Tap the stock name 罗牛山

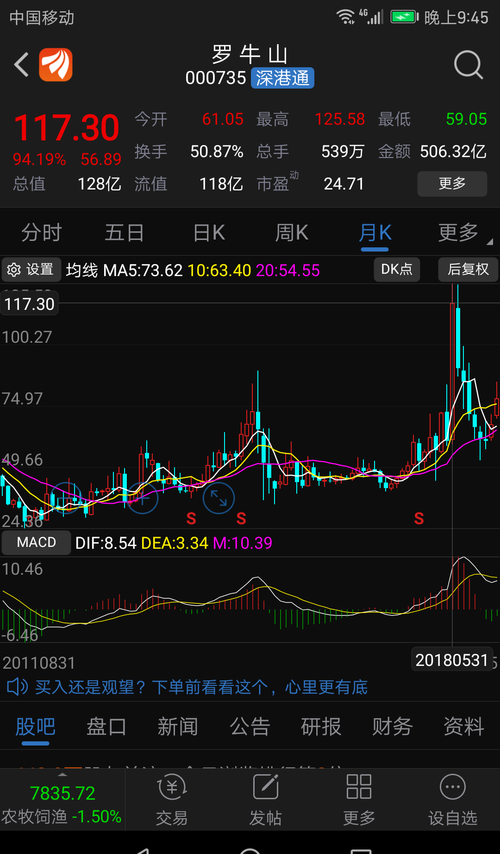(x=250, y=54)
